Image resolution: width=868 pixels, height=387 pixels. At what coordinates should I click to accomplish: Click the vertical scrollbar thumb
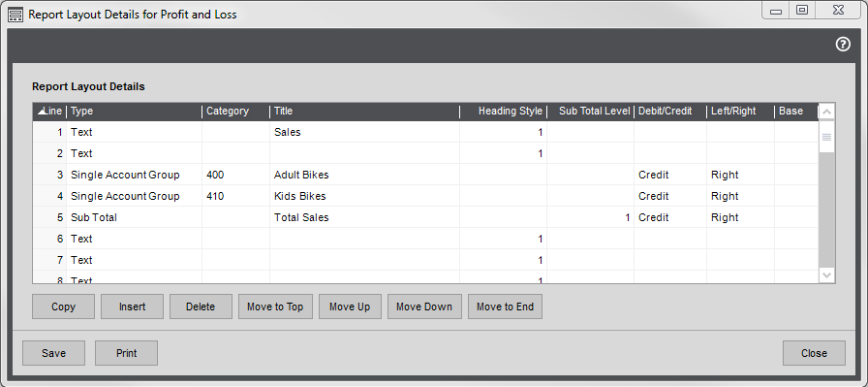pyautogui.click(x=827, y=137)
